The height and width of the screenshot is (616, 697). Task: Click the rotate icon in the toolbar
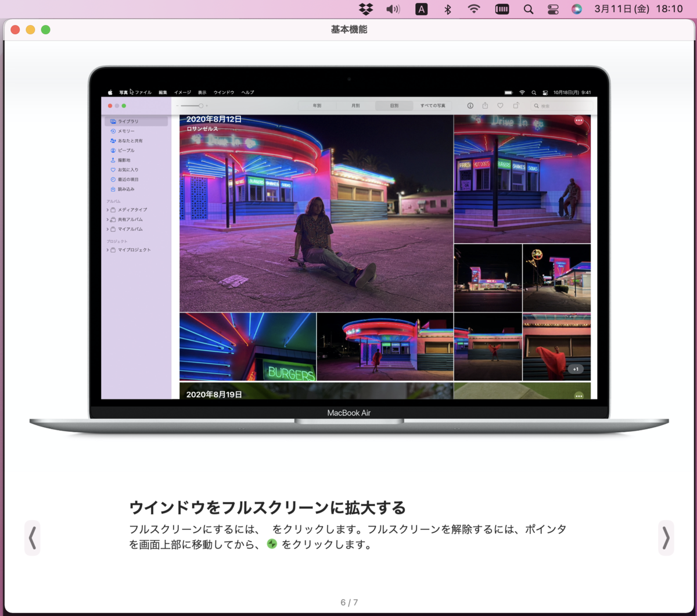(516, 106)
